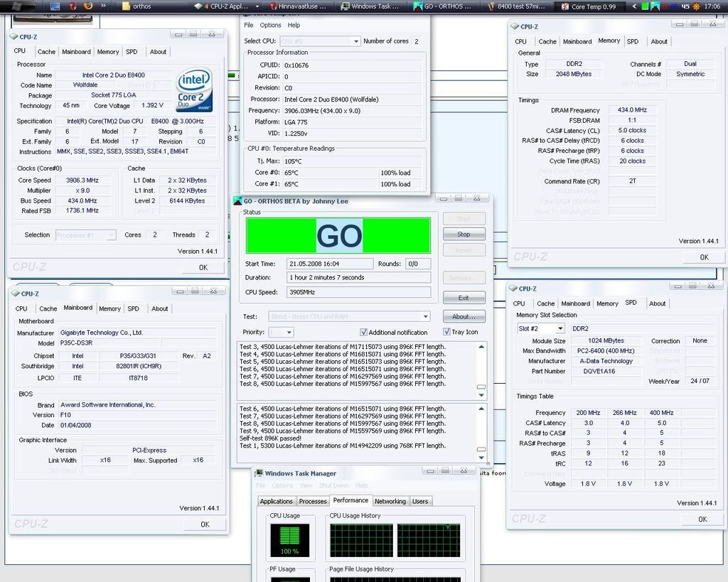Open the 8400 test 57mi... taskbar item
This screenshot has width=728, height=582.
tap(517, 6)
